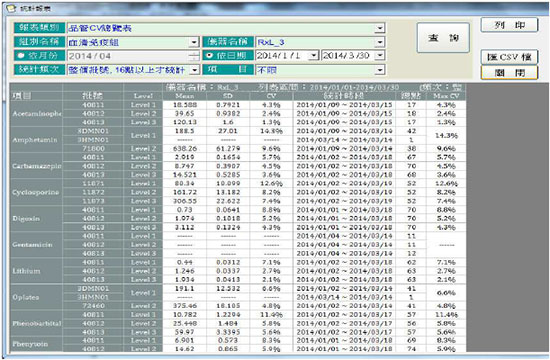Click the window icon in title bar
Viewport: 550px width, 360px height.
click(x=11, y=8)
